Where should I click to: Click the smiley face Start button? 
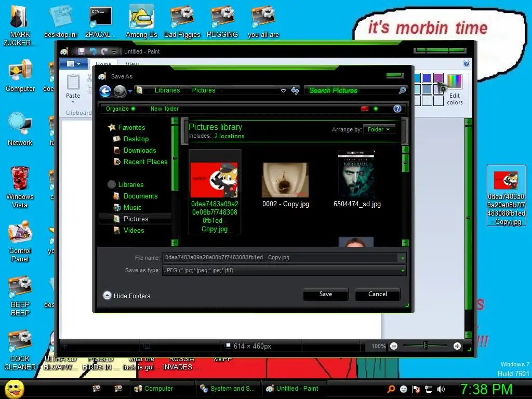pos(14,389)
